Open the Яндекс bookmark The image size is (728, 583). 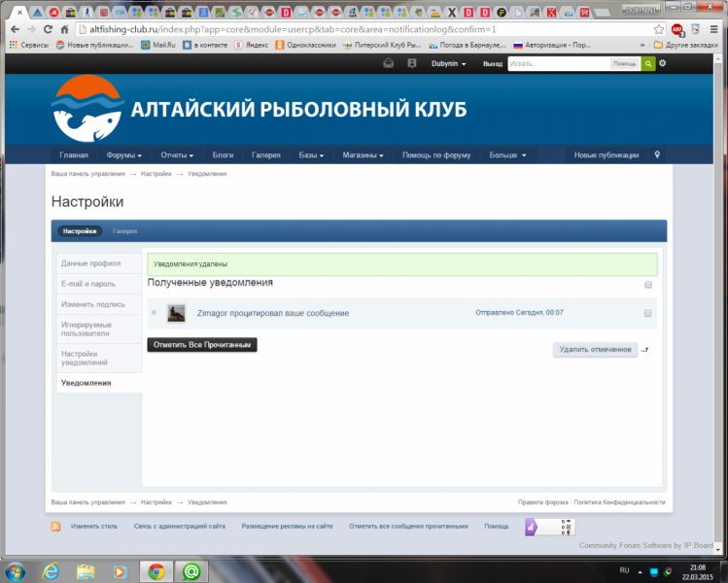click(x=251, y=45)
